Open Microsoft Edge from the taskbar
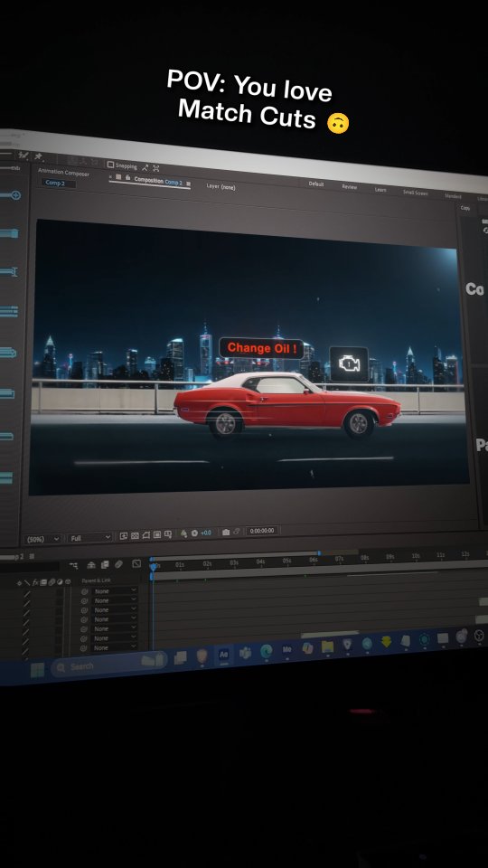The height and width of the screenshot is (868, 488). click(266, 651)
